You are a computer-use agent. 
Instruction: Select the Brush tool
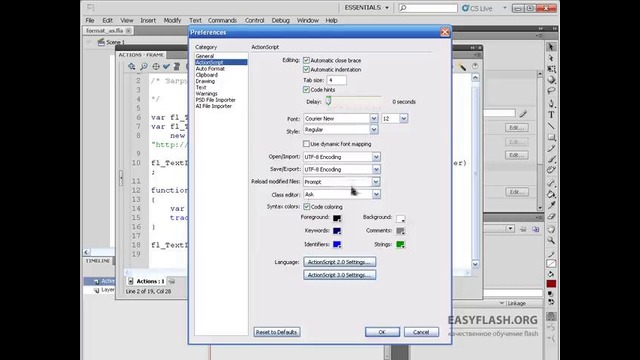tap(551, 159)
